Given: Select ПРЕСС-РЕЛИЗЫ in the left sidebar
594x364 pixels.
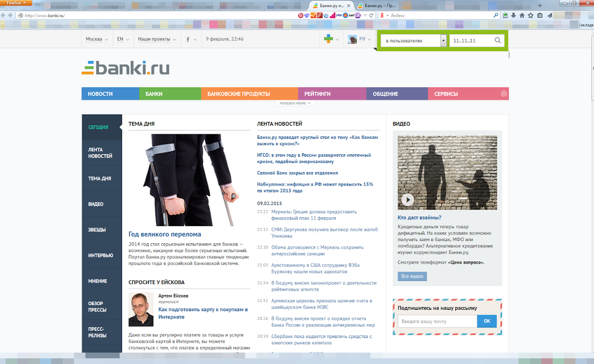Looking at the screenshot, I should [x=102, y=332].
